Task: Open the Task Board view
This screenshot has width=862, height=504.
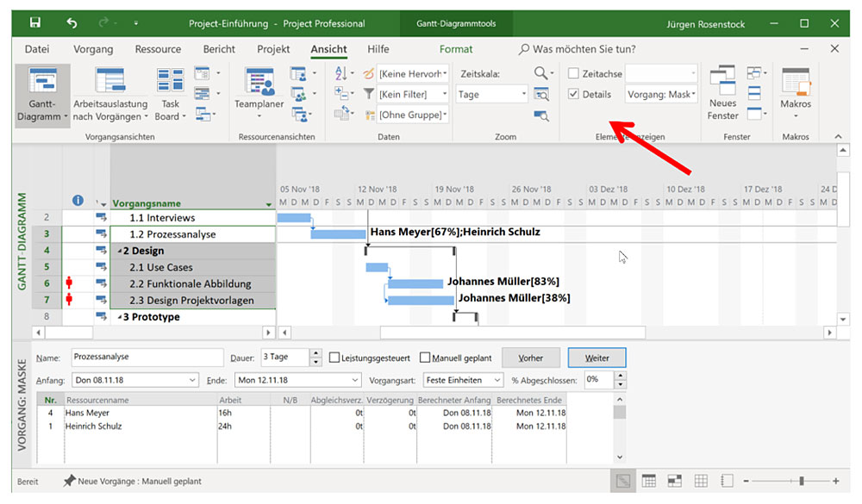Action: coord(170,96)
